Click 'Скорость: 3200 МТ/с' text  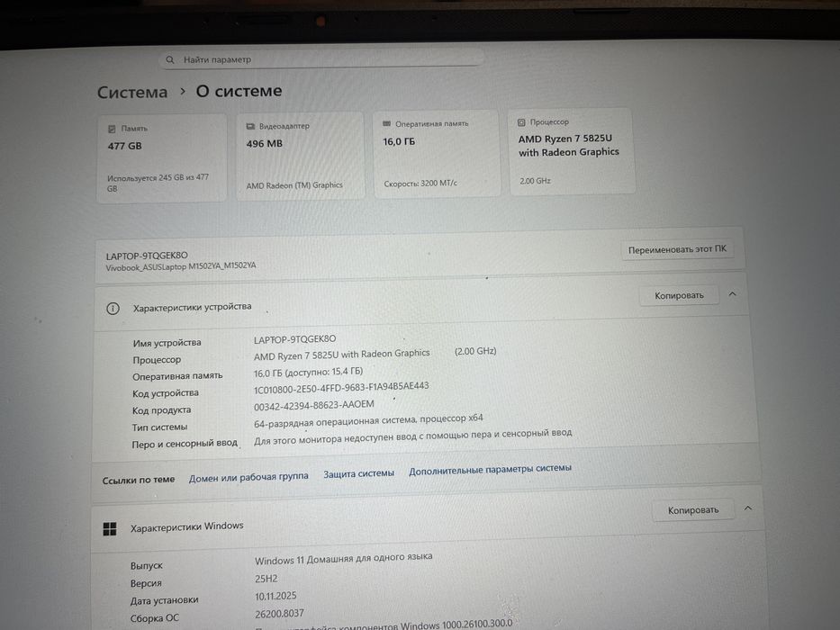[420, 184]
